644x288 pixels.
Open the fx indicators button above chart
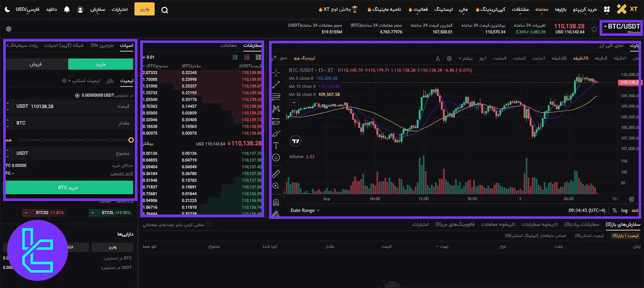[438, 58]
